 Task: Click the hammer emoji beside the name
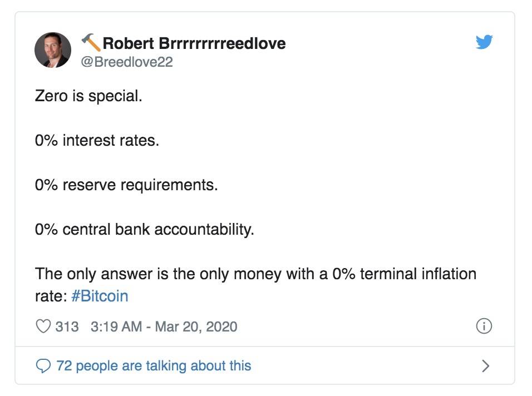click(91, 42)
